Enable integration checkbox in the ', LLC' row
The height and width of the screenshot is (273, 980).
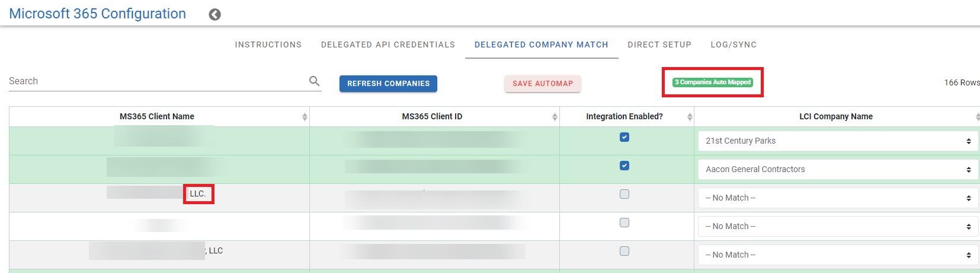(x=624, y=251)
